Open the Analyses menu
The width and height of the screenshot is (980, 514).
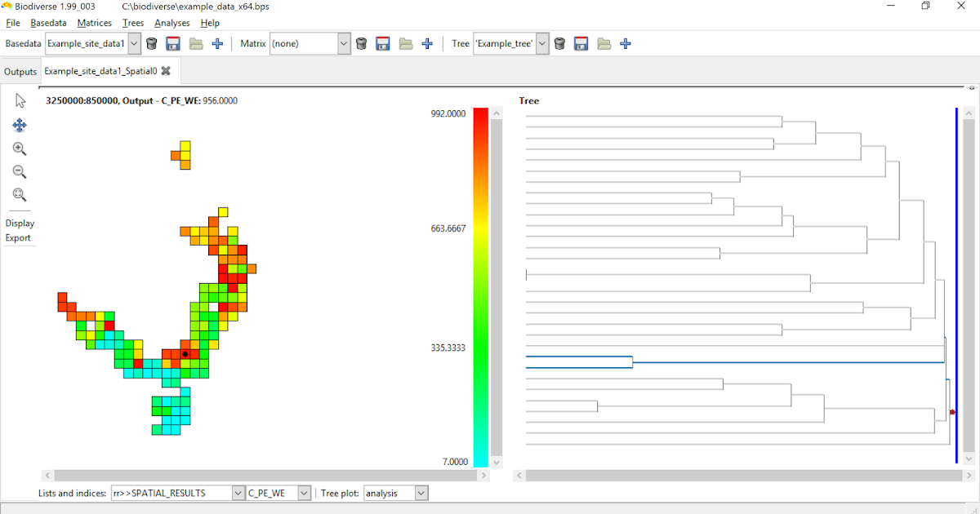point(171,23)
